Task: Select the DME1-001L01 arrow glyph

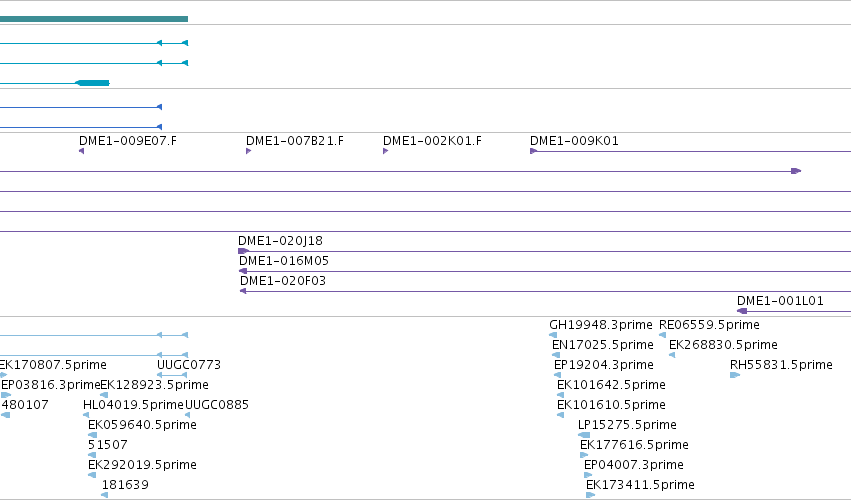Action: [742, 311]
